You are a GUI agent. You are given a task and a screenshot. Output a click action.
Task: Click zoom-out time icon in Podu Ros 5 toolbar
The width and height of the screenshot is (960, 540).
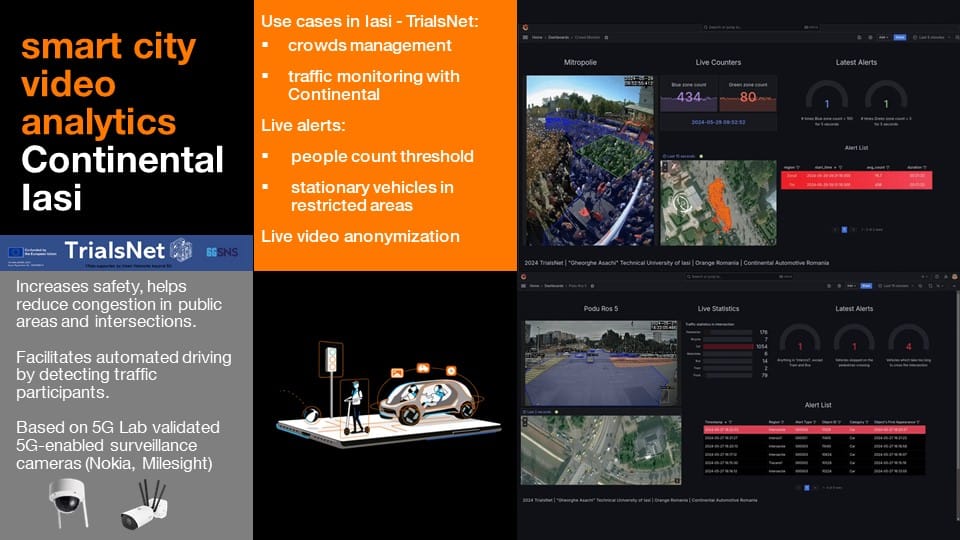tap(920, 286)
